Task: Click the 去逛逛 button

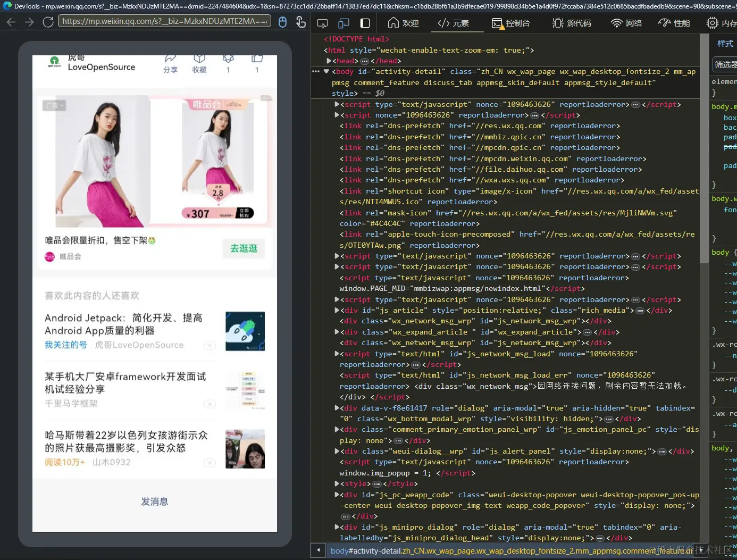Action: [x=244, y=248]
